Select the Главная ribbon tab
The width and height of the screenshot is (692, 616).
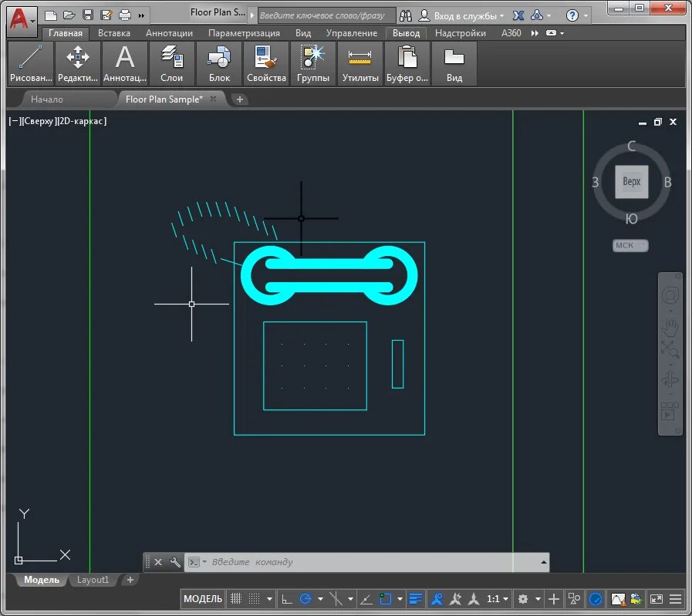(66, 33)
